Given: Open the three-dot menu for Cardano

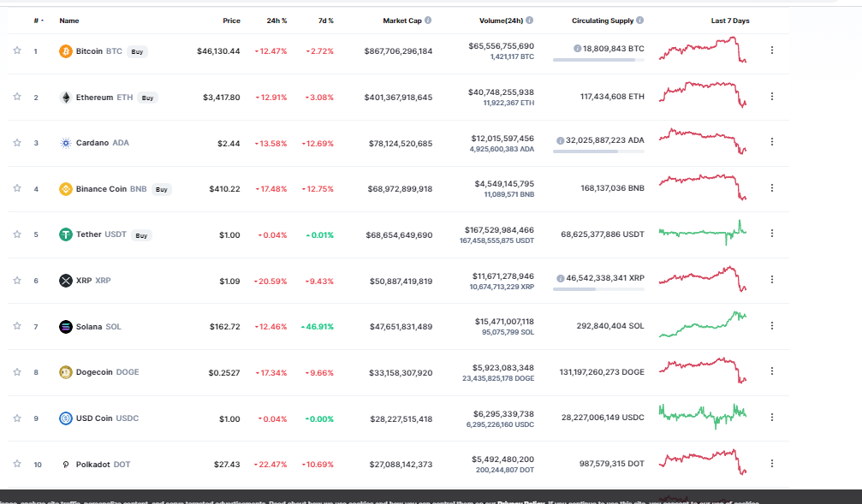Looking at the screenshot, I should click(772, 142).
